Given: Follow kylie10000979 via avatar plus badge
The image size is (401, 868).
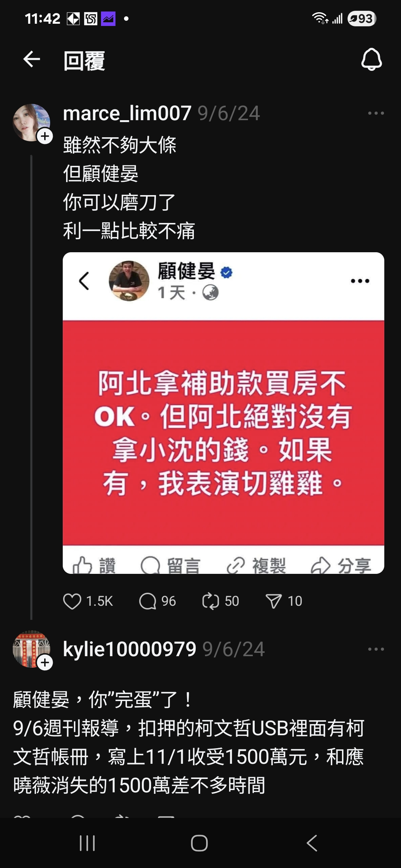Looking at the screenshot, I should (45, 662).
